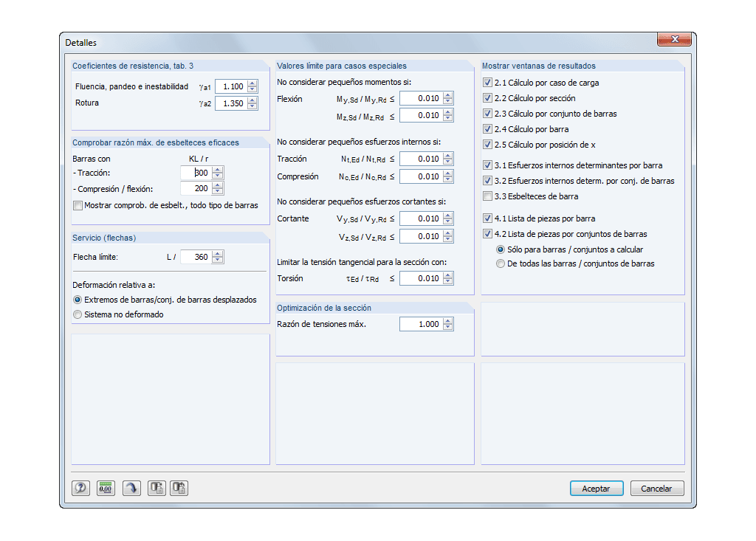
Task: Select the Flecha límite L/360 input field
Action: click(196, 256)
